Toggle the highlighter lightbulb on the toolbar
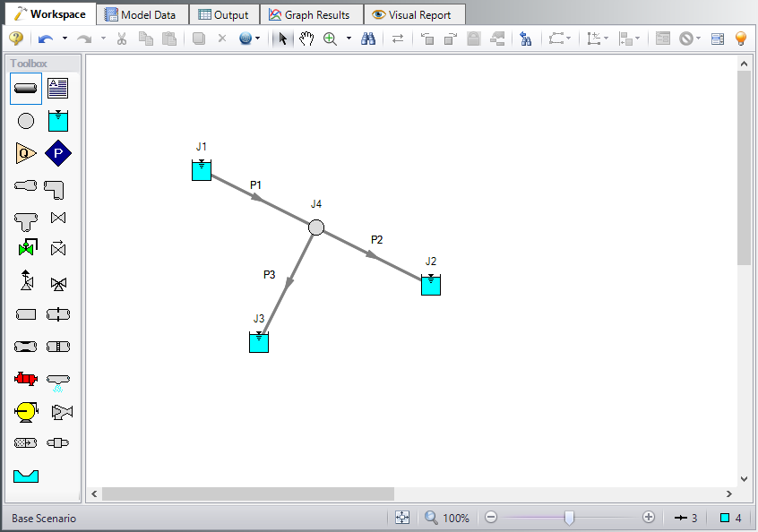Viewport: 758px width, 532px height. (x=740, y=39)
